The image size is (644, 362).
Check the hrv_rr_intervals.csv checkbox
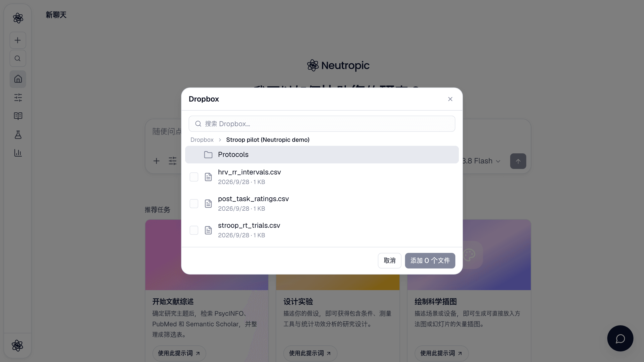194,177
